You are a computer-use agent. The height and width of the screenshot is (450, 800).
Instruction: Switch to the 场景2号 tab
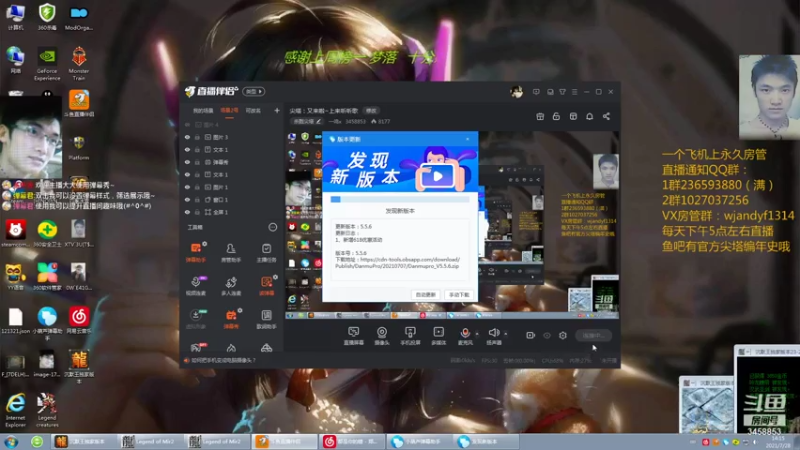coord(229,111)
